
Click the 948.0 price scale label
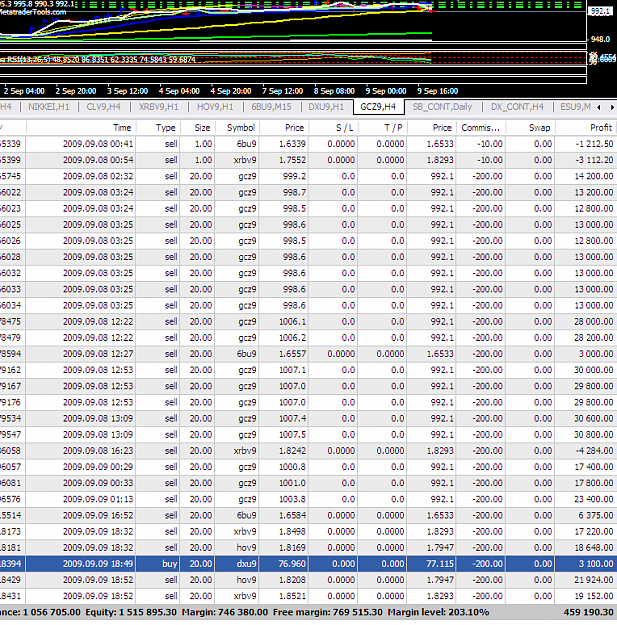coord(601,39)
